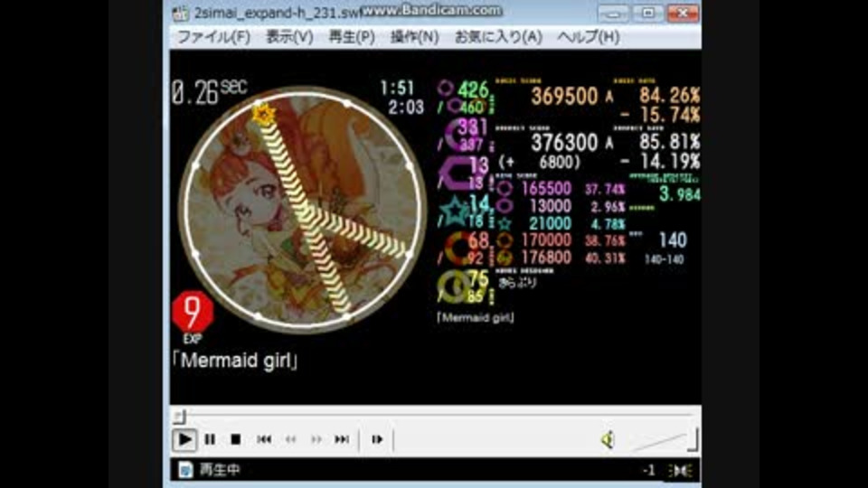Screen dimensions: 868x488
Task: Open the お気に入り(A) menu
Action: [498, 37]
